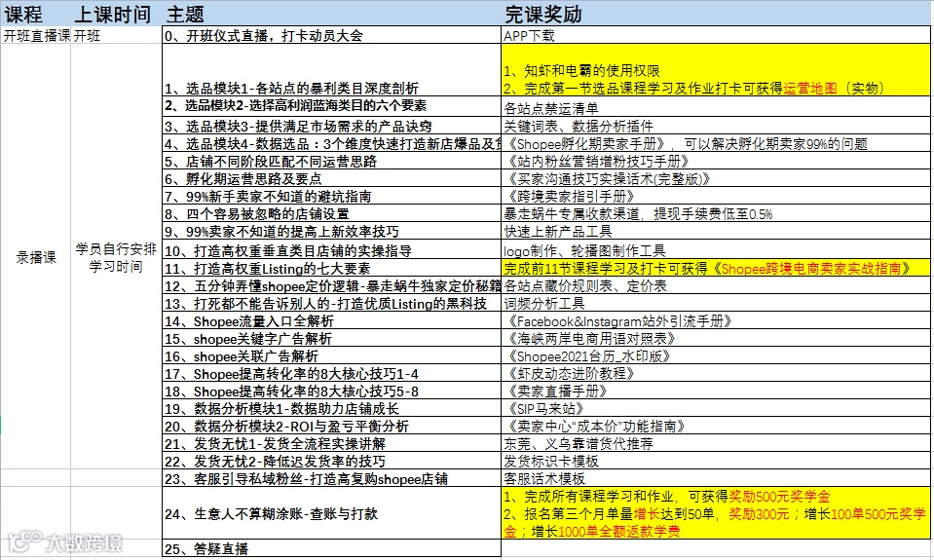Click yellow cell about 知虾和电霸的使用权限
The image size is (934, 560).
pyautogui.click(x=716, y=70)
